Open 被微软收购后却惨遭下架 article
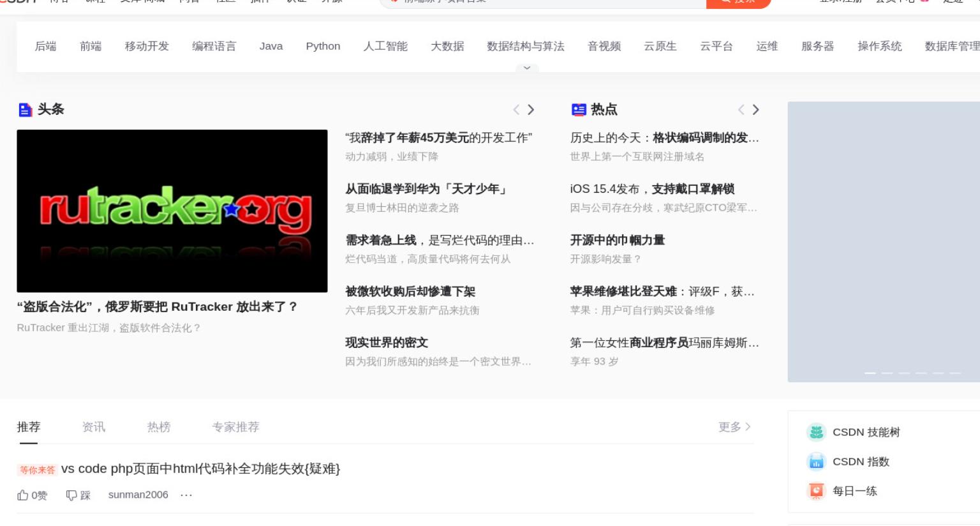980x526 pixels. [410, 292]
